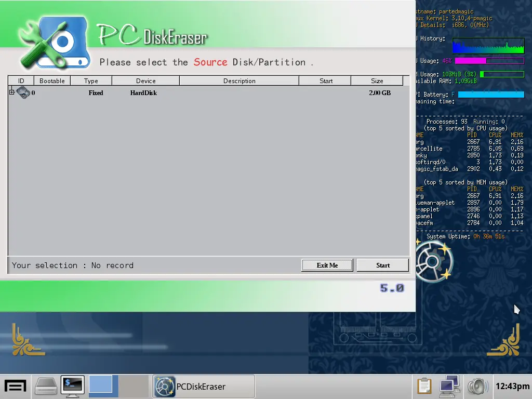Click the Start button
The width and height of the screenshot is (532, 399).
point(383,265)
